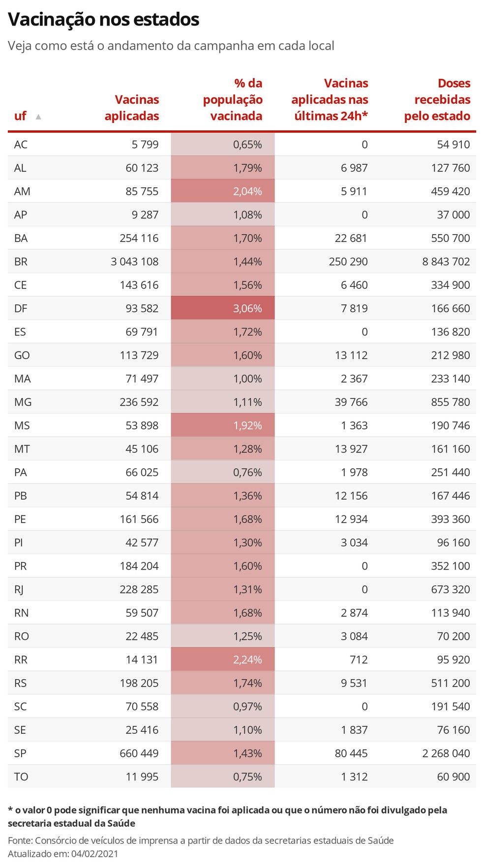484x868 pixels.
Task: Click SP vaccines applied value 660 449
Action: 139,753
